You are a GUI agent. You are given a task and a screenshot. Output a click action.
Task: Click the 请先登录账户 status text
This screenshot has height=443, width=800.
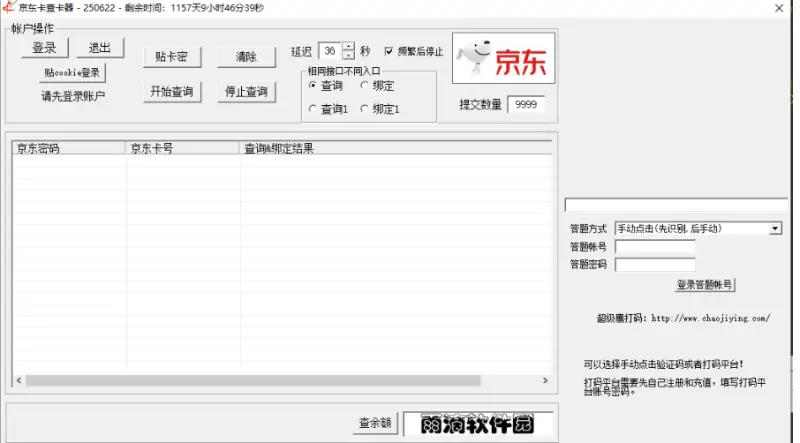pos(73,96)
